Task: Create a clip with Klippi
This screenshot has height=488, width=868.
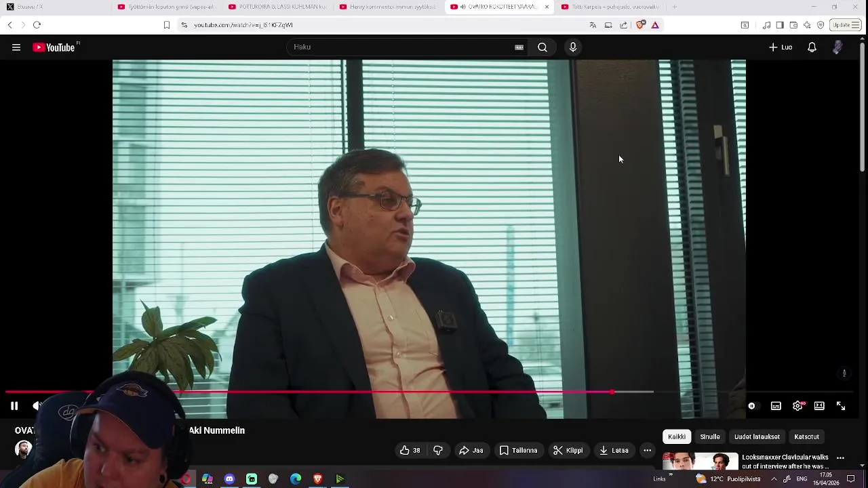Action: [568, 450]
